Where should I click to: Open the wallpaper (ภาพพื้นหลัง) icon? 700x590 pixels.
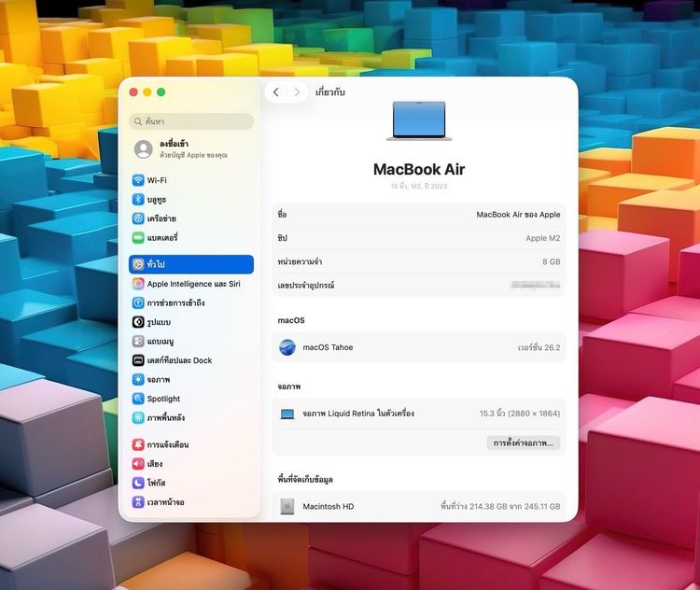tap(138, 418)
